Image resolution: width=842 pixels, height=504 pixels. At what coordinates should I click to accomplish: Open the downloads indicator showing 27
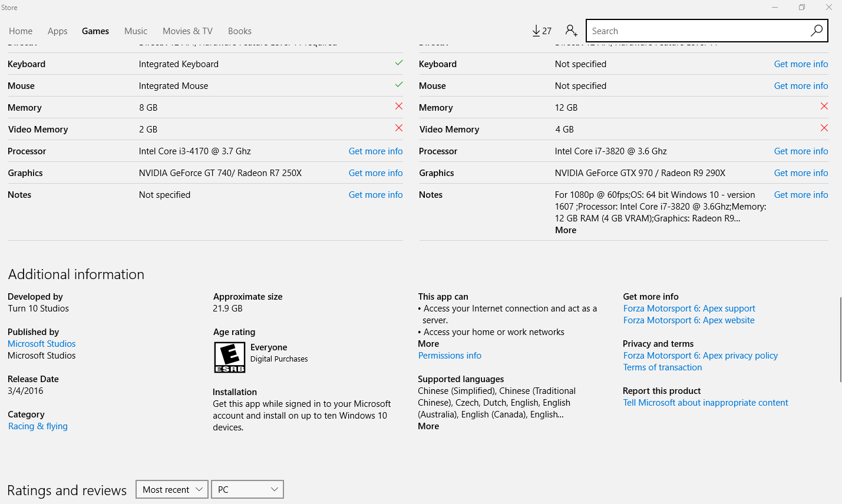[541, 31]
